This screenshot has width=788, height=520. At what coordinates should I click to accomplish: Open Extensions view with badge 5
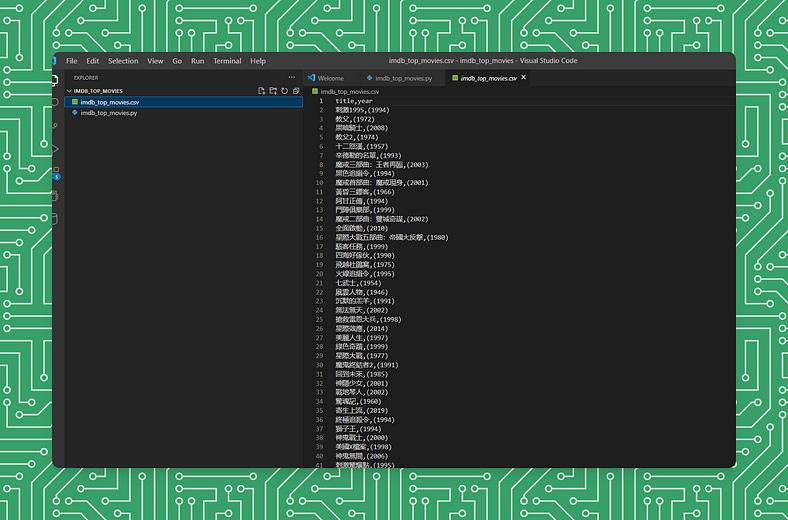[56, 173]
